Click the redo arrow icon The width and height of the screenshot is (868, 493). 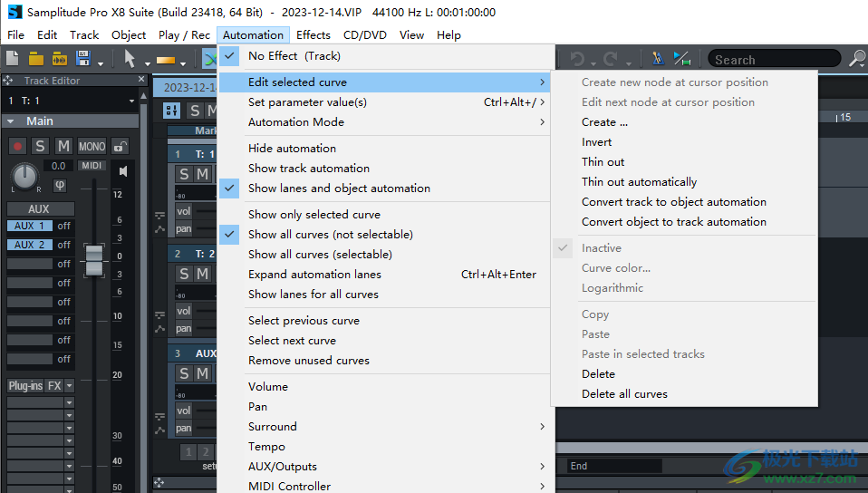611,58
